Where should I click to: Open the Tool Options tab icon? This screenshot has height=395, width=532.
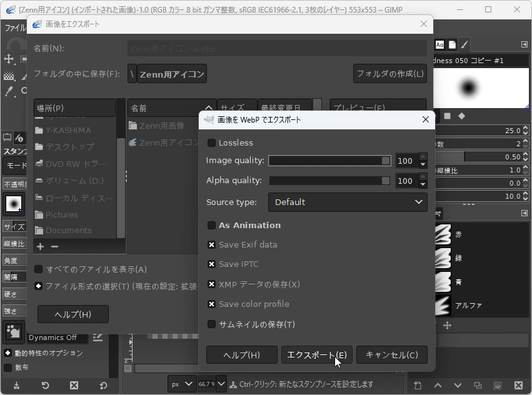pyautogui.click(x=7, y=137)
